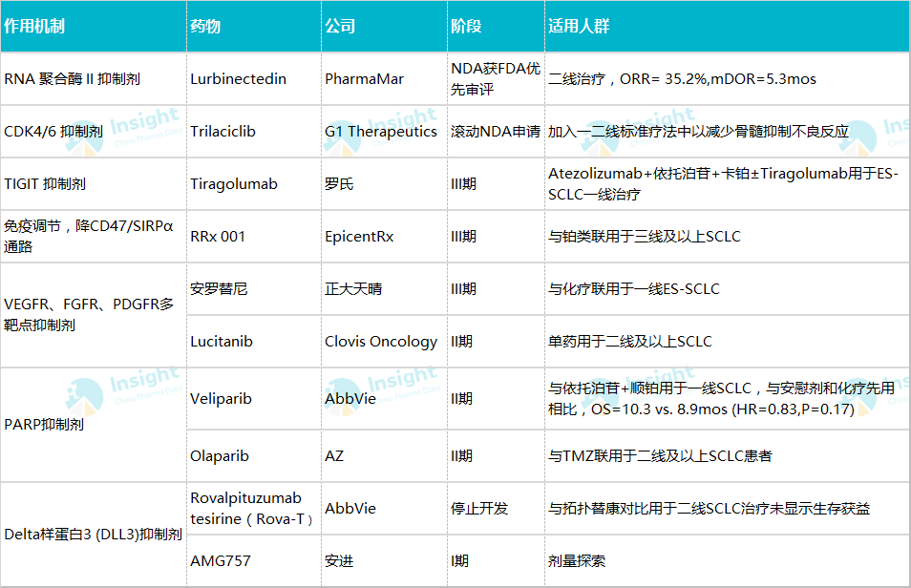Click the 减少骨髓抑制不良反应 description cell
The height and width of the screenshot is (588, 911).
click(728, 132)
